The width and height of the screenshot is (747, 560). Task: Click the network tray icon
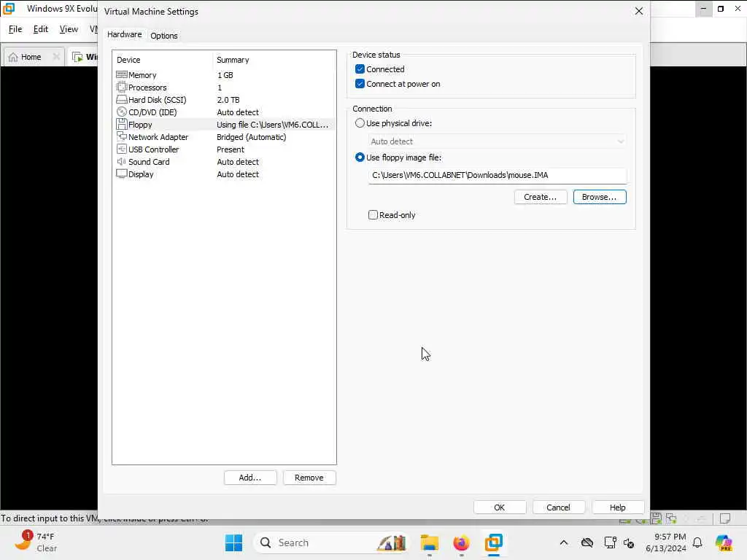tap(610, 542)
